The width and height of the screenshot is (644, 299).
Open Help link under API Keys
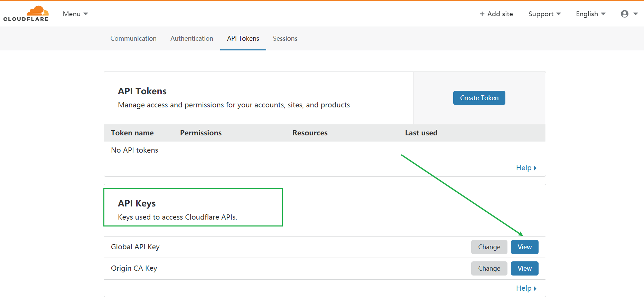526,288
